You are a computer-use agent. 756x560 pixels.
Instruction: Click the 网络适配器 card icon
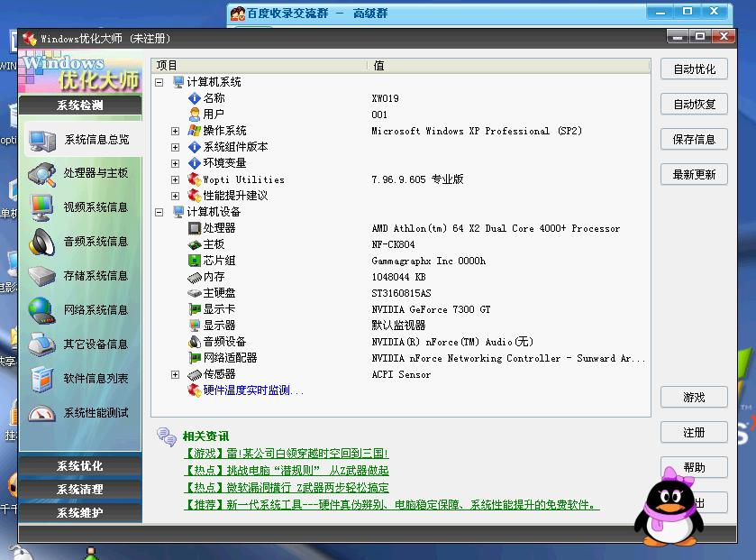tap(195, 358)
